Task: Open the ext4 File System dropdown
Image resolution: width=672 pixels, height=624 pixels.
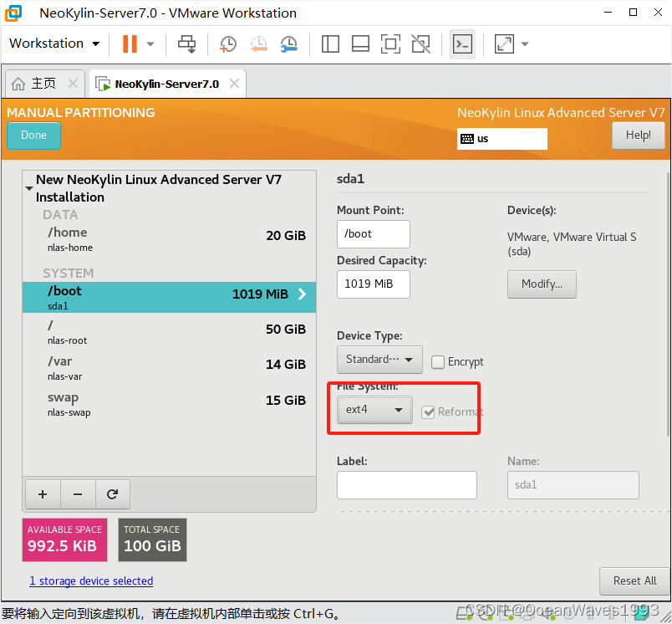Action: (x=374, y=410)
